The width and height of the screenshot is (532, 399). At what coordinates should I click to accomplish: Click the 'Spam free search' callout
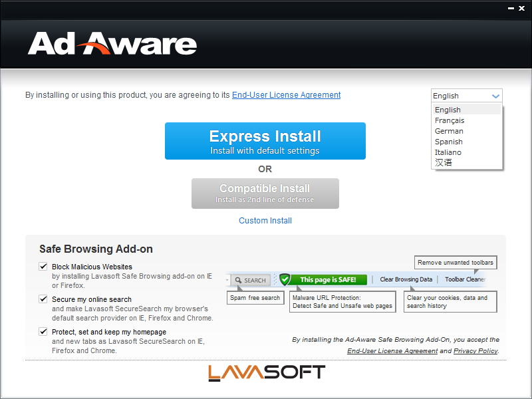[255, 297]
